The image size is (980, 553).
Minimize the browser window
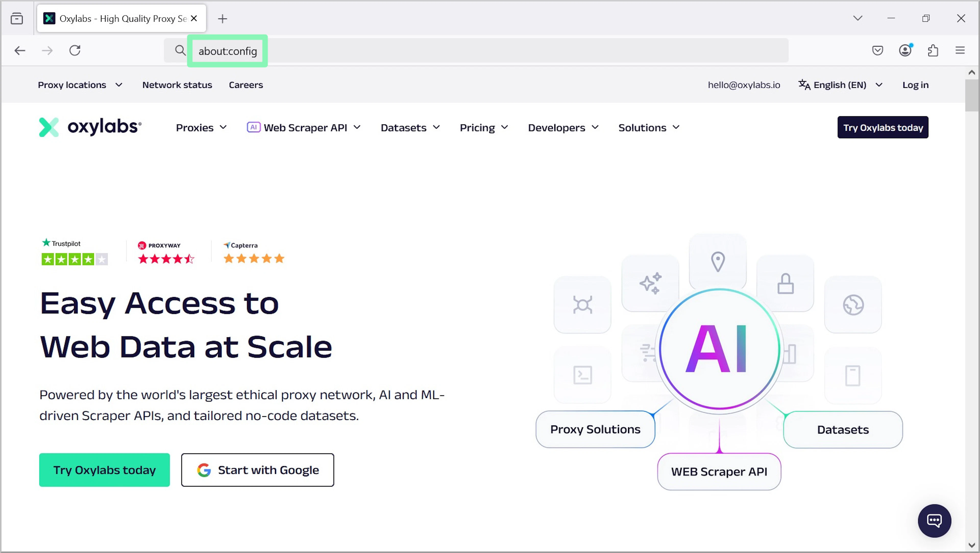(x=891, y=18)
